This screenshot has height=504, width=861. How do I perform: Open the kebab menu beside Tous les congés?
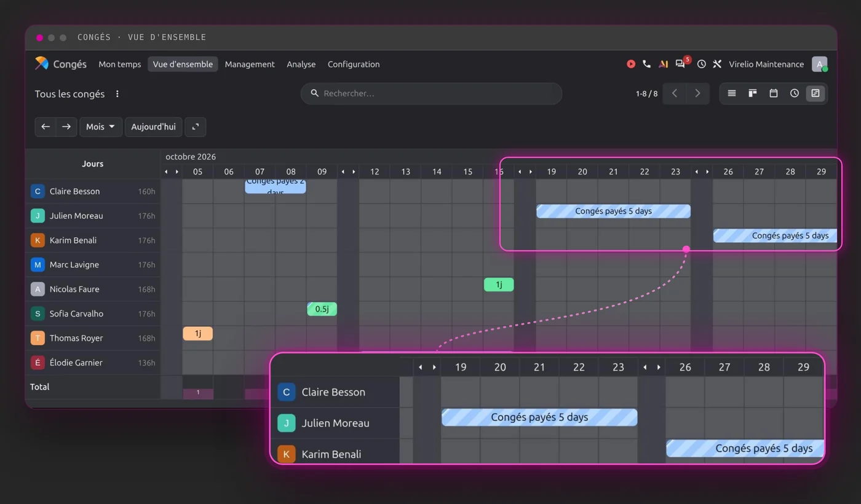(117, 94)
